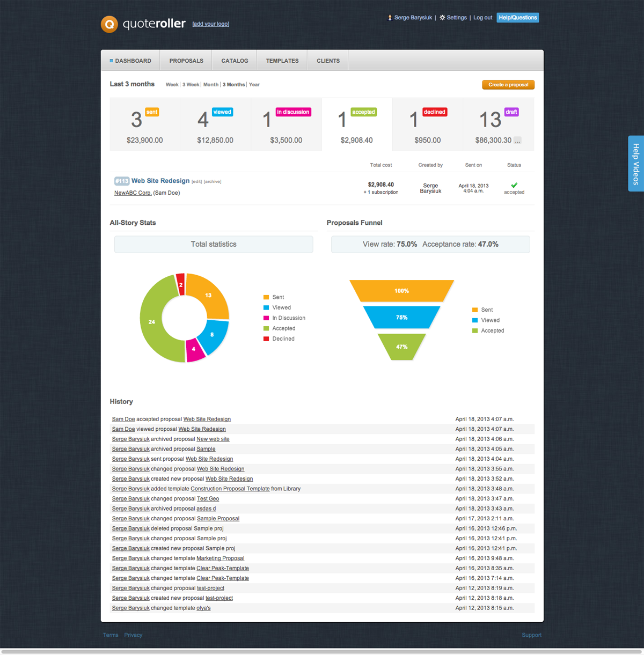Viewport: 644px width, 655px height.
Task: Click the Settings gear icon
Action: [442, 18]
